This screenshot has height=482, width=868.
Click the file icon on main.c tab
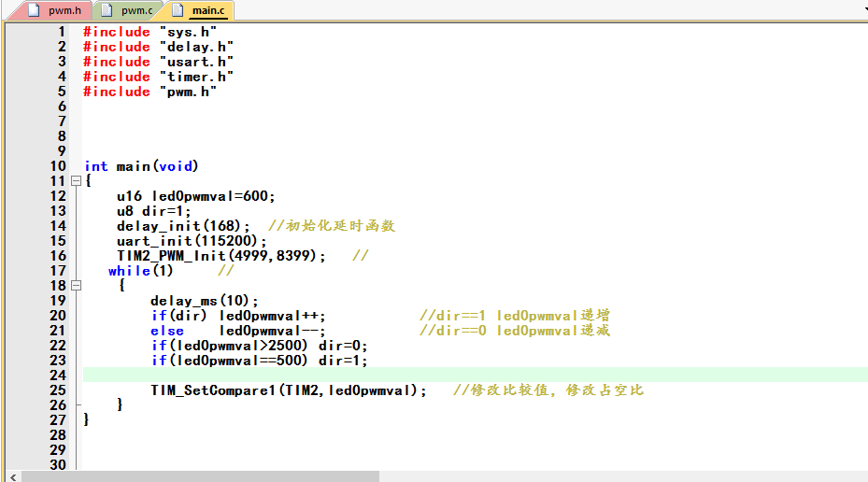pyautogui.click(x=178, y=10)
